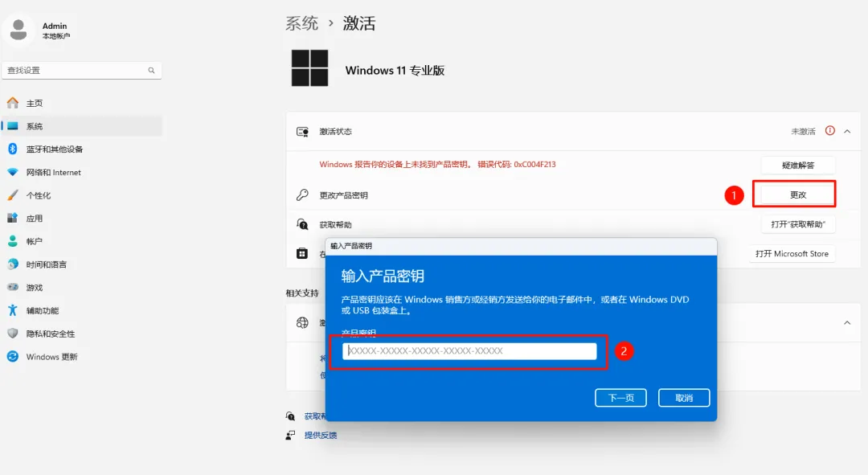
Task: Focus the 查找设置 search box
Action: 81,70
